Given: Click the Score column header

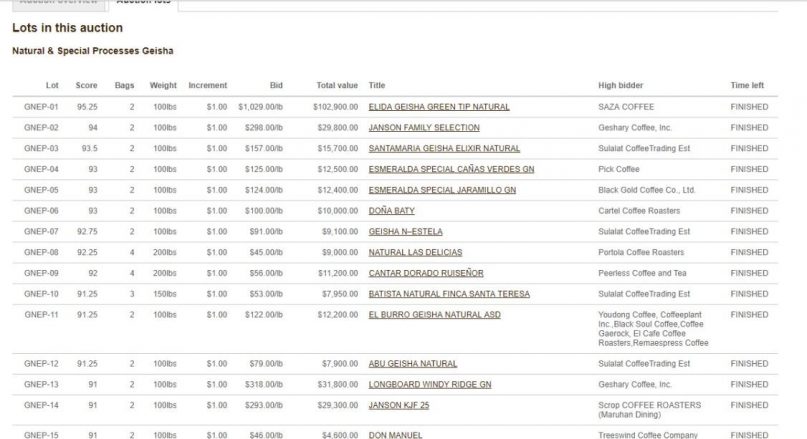Looking at the screenshot, I should coord(86,85).
